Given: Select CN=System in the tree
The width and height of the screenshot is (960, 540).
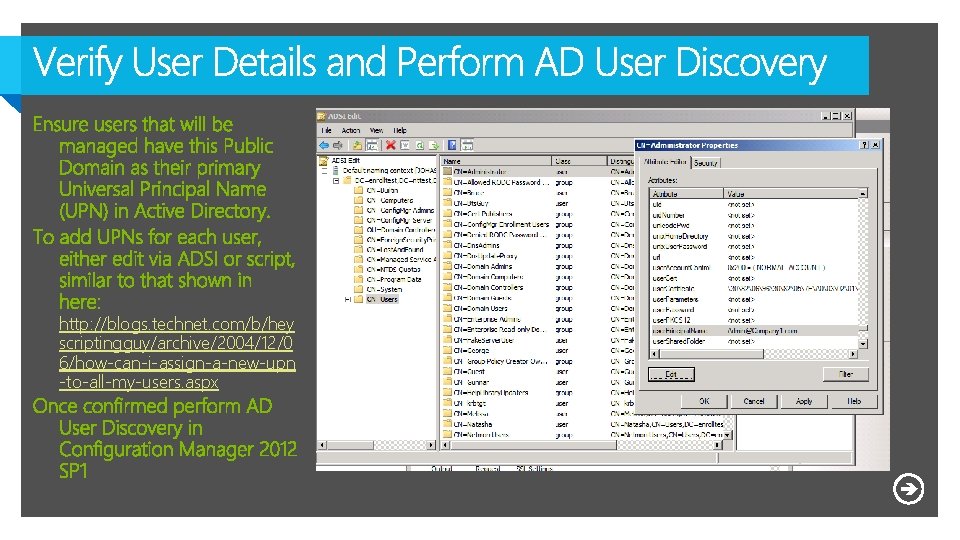Looking at the screenshot, I should click(384, 290).
